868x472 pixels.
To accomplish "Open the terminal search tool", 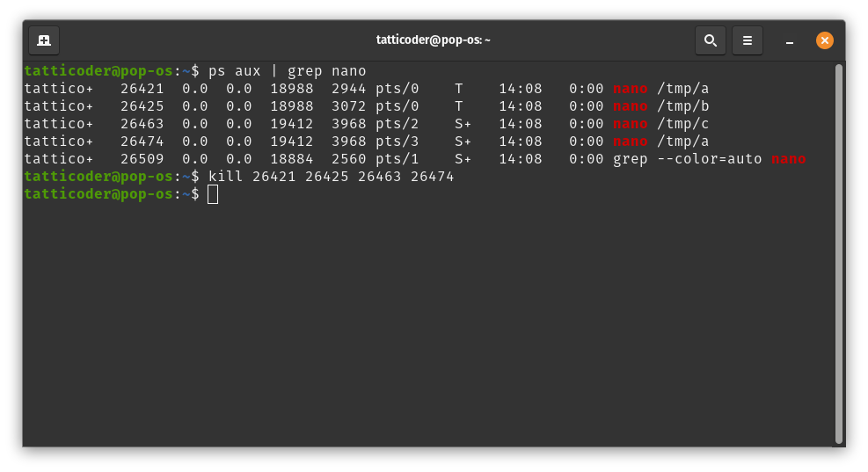I will pyautogui.click(x=710, y=40).
